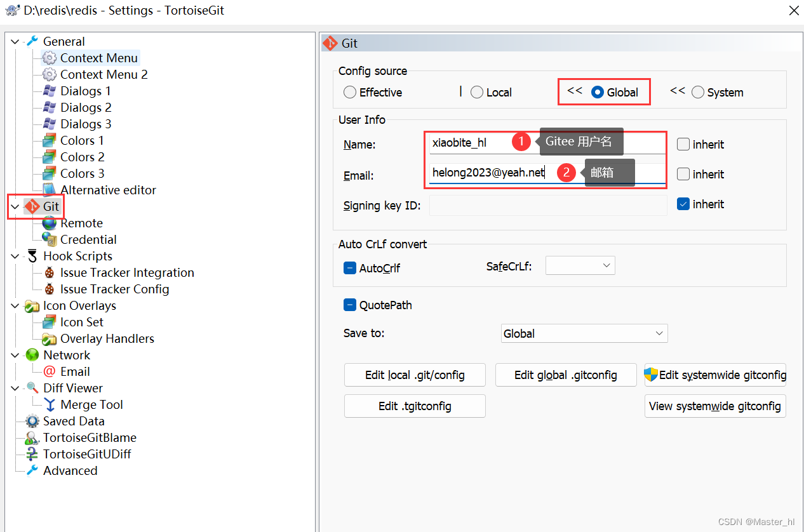Click the Dialogs 2 window icon
The width and height of the screenshot is (804, 532).
(x=49, y=107)
